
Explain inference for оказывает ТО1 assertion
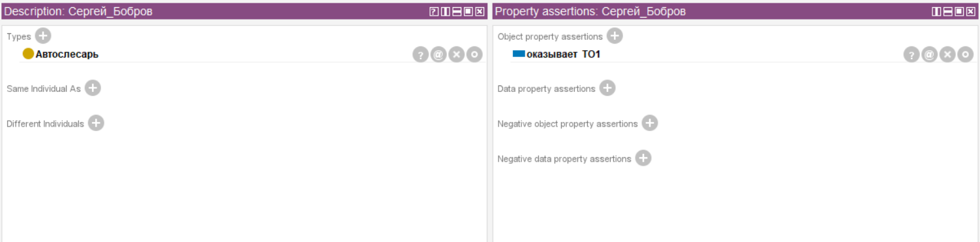911,55
